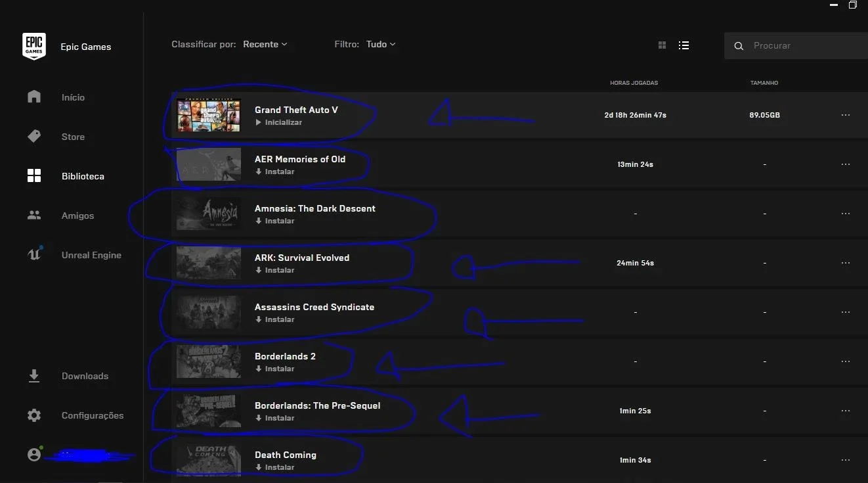Viewport: 868px width, 483px height.
Task: Click the Configurações gear icon
Action: coord(34,415)
